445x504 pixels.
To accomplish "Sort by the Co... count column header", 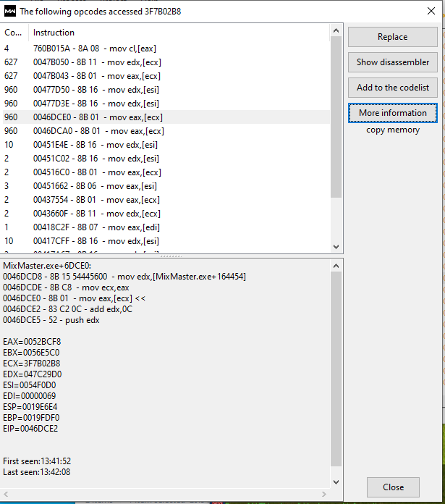I will coord(14,33).
